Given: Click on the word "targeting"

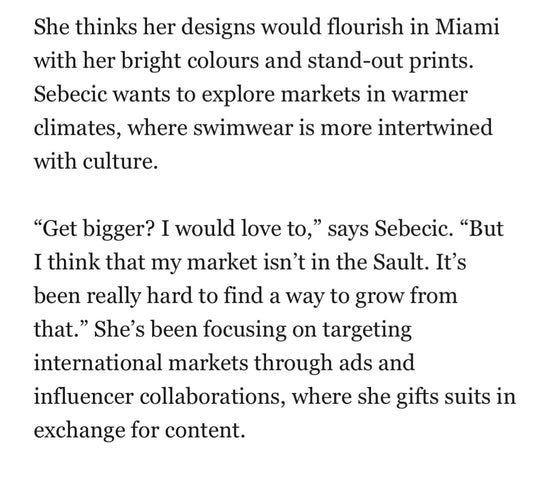Looking at the screenshot, I should pyautogui.click(x=367, y=331).
